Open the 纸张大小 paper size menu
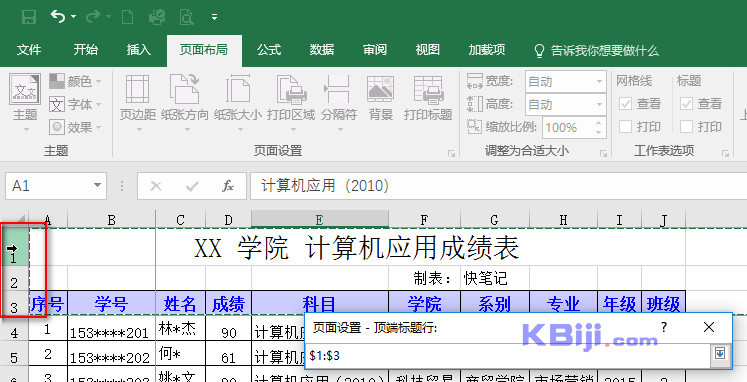Viewport: 747px width, 382px height. [238, 101]
